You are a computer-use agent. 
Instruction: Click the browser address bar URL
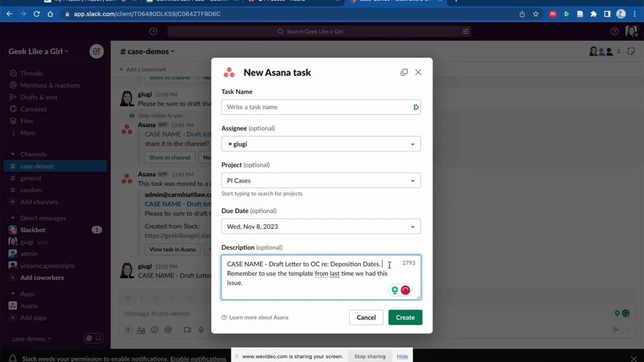tap(147, 14)
